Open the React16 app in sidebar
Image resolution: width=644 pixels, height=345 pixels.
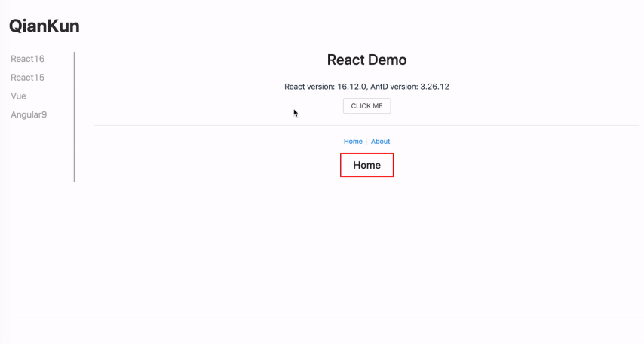[x=28, y=59]
